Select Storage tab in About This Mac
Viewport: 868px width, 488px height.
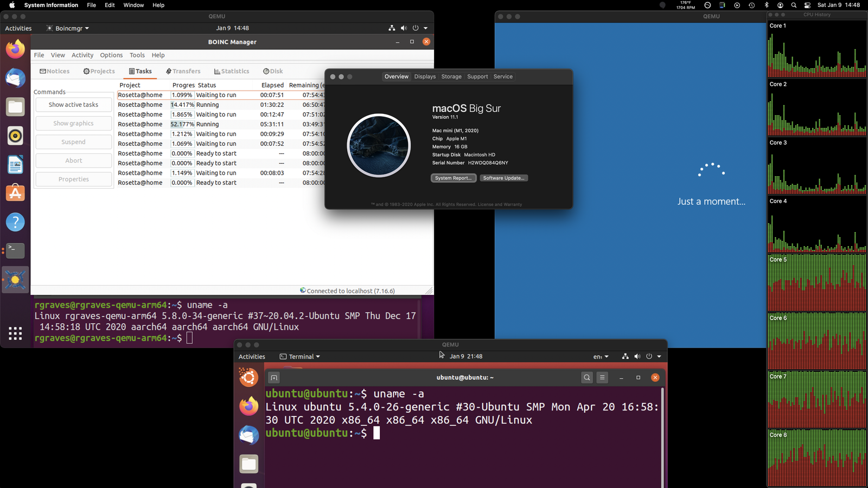pos(451,76)
